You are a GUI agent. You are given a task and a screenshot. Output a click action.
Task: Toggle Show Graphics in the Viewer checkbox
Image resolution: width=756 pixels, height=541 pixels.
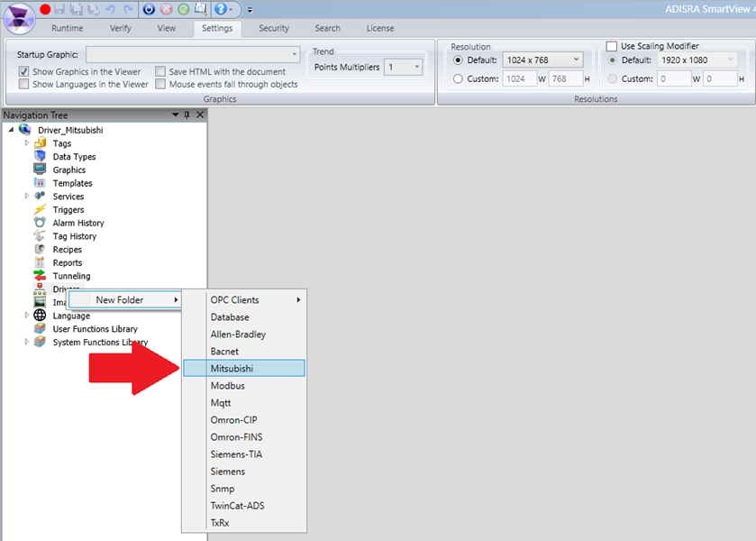pyautogui.click(x=23, y=71)
